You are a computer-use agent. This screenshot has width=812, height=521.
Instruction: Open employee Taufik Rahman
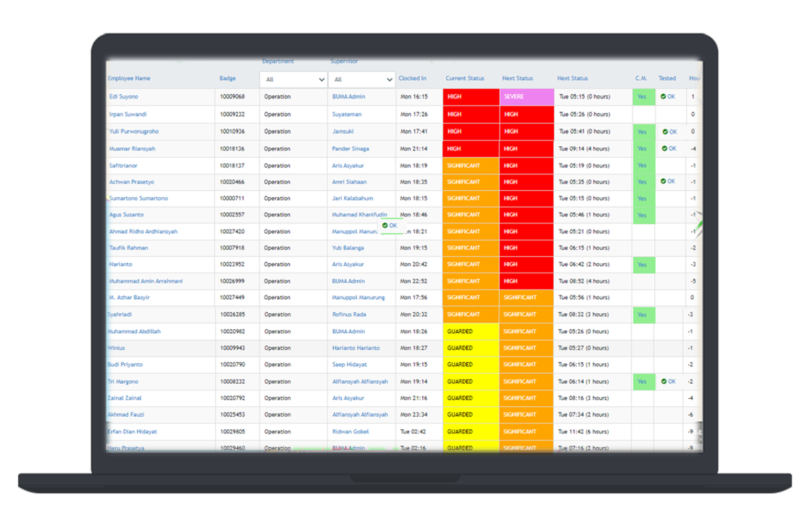coord(128,248)
